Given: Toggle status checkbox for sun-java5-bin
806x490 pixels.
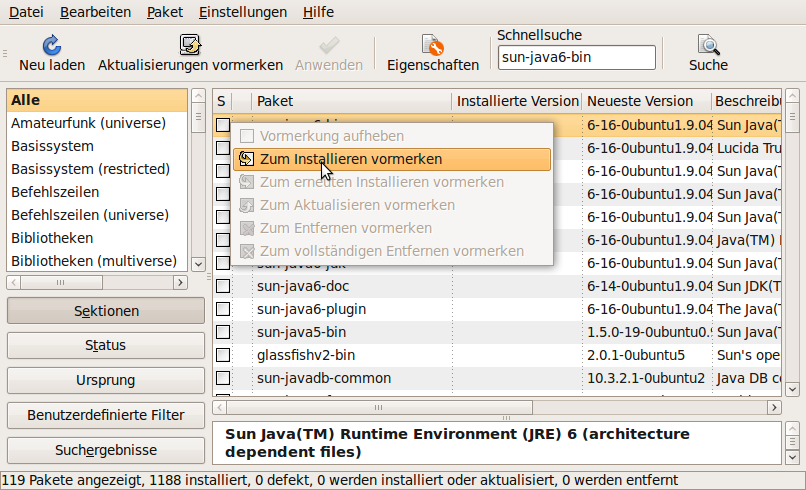Looking at the screenshot, I should (223, 332).
